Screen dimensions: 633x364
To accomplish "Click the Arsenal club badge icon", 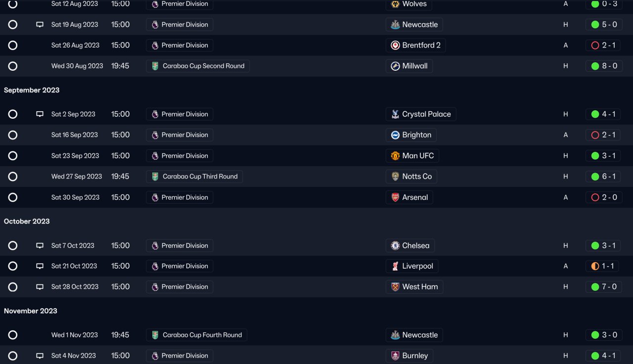I will click(395, 197).
